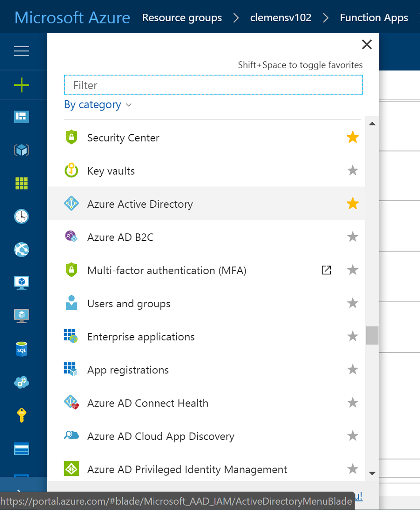Click the Security Center shield icon
This screenshot has height=510, width=420.
[x=71, y=137]
